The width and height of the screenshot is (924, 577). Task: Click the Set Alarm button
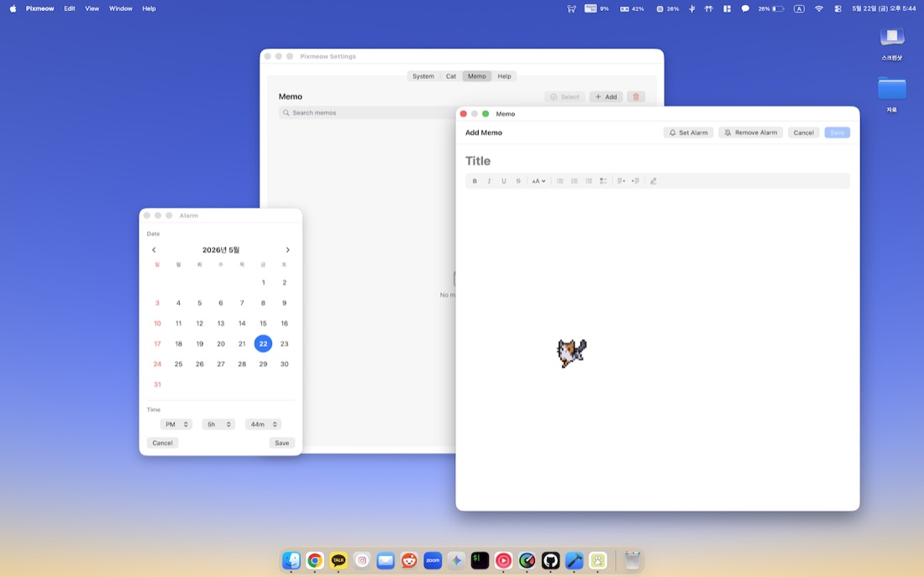(688, 133)
